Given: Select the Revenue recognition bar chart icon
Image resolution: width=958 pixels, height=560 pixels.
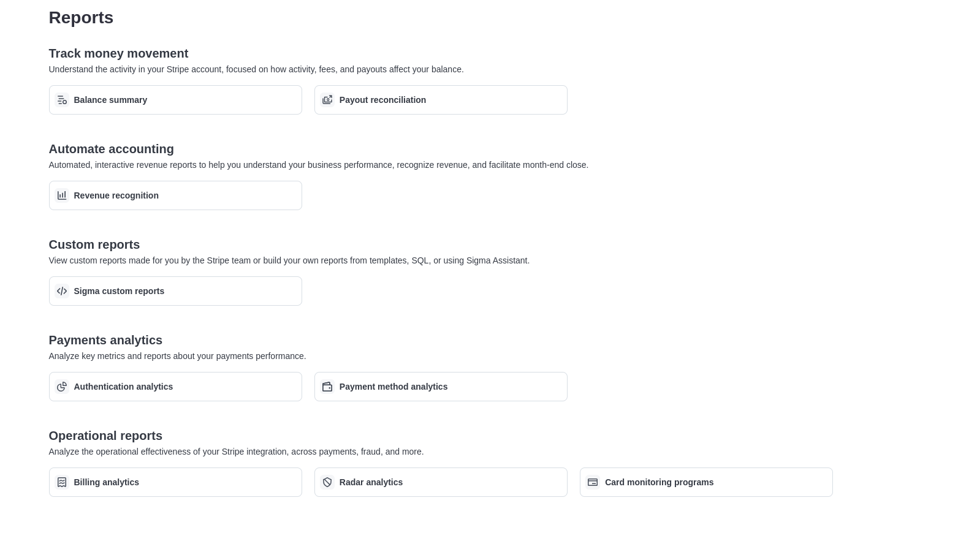Looking at the screenshot, I should 62,195.
